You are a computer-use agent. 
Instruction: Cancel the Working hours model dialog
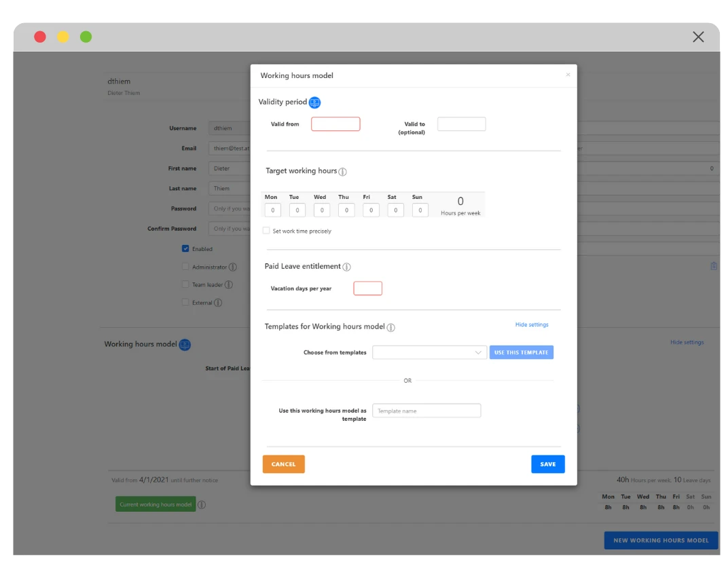coord(283,464)
